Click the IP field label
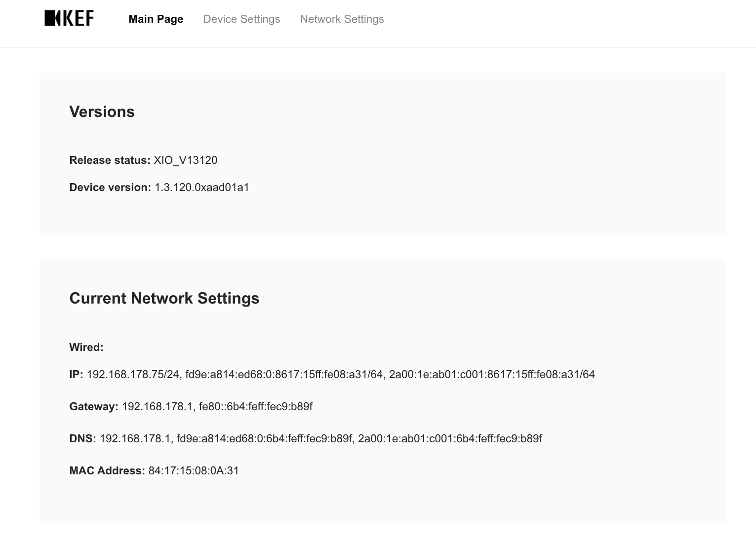This screenshot has height=540, width=756. (x=76, y=375)
